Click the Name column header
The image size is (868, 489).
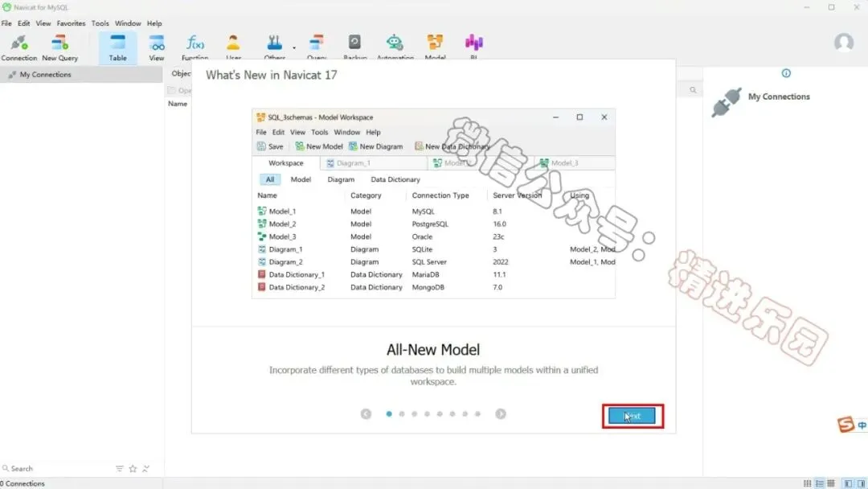(178, 104)
